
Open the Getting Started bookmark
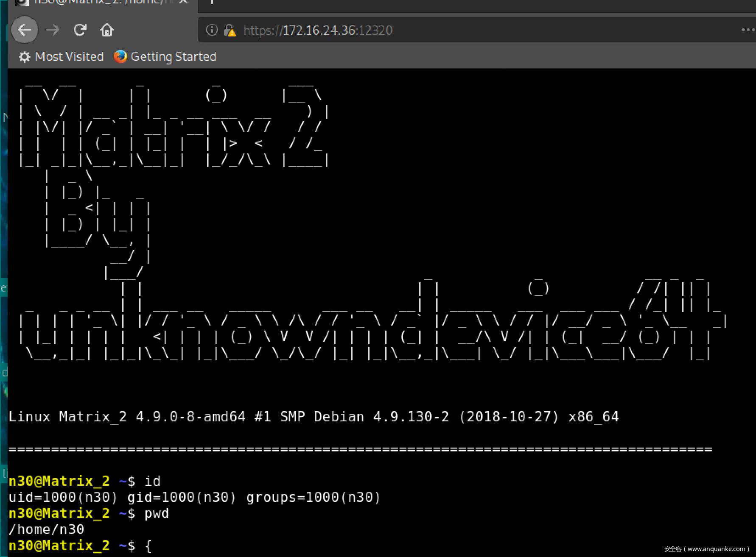click(165, 57)
